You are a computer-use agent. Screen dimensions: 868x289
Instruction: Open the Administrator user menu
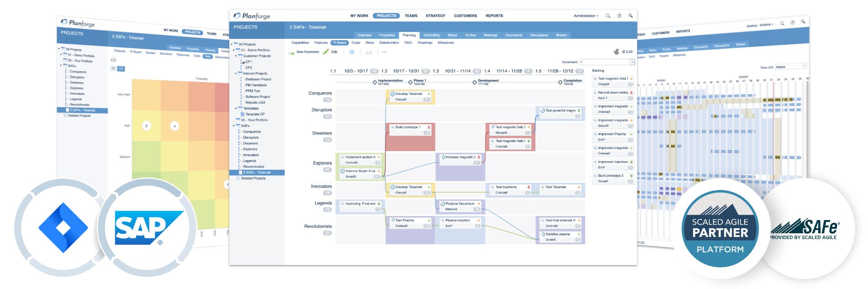(x=586, y=16)
